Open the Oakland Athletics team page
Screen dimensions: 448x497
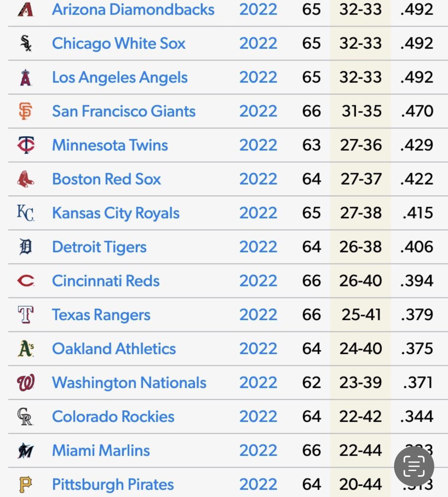point(114,349)
